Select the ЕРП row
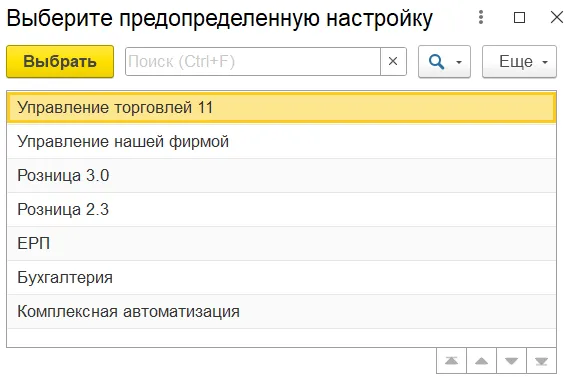 pyautogui.click(x=282, y=243)
